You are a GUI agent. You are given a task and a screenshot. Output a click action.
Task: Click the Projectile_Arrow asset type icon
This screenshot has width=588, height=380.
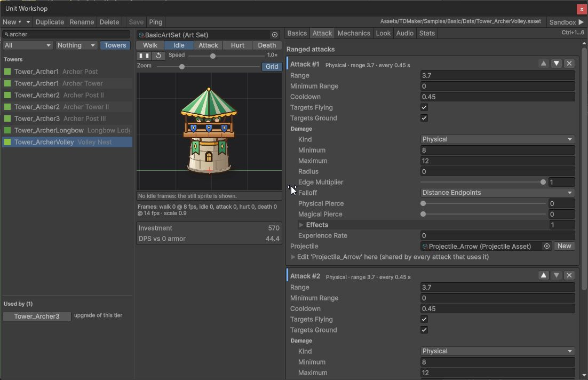(425, 247)
